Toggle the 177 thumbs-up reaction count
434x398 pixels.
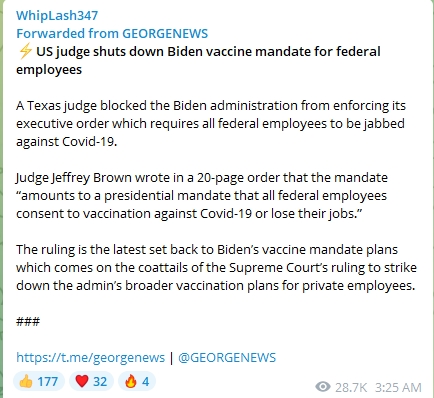(x=39, y=381)
